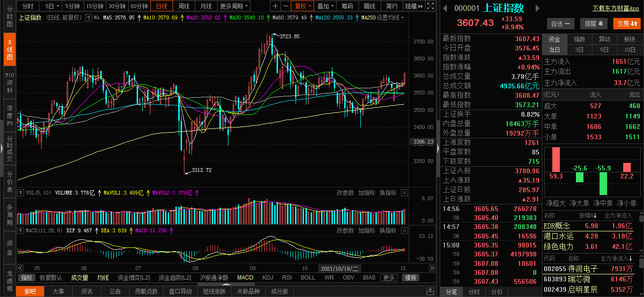The height and width of the screenshot is (297, 644).
Task: Click the orange 交易 trade button
Action: tap(627, 24)
